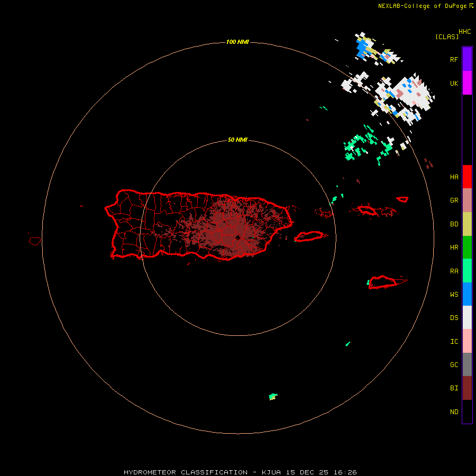Viewport: 476px width, 476px height.
Task: Click the "IC" legend label
Action: coord(454,342)
